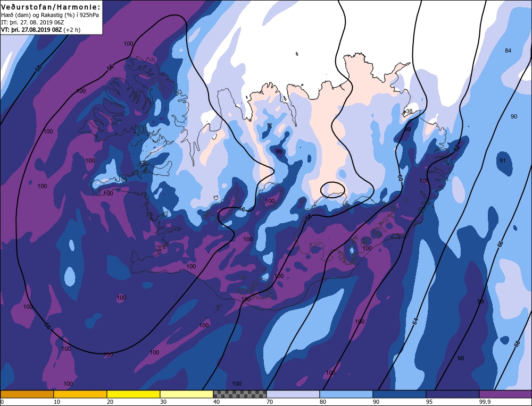532x406 pixels.
Task: Click the "70" tick label on the color scale
Action: 269,402
